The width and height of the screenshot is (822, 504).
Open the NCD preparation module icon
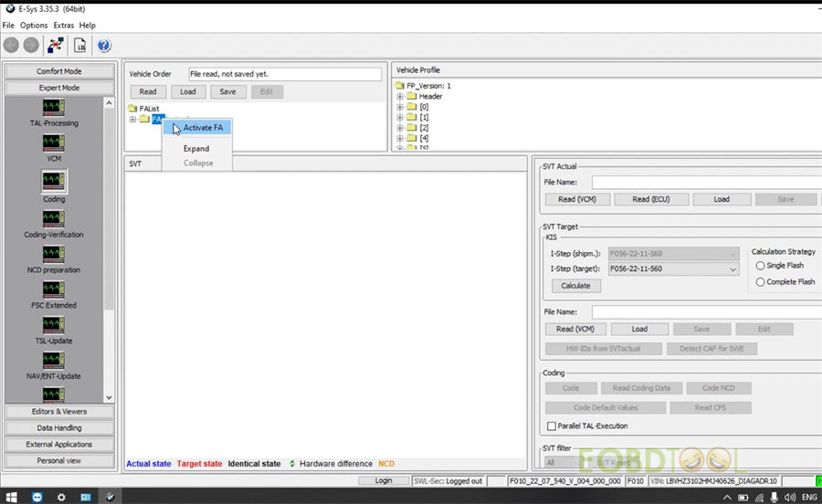point(54,254)
